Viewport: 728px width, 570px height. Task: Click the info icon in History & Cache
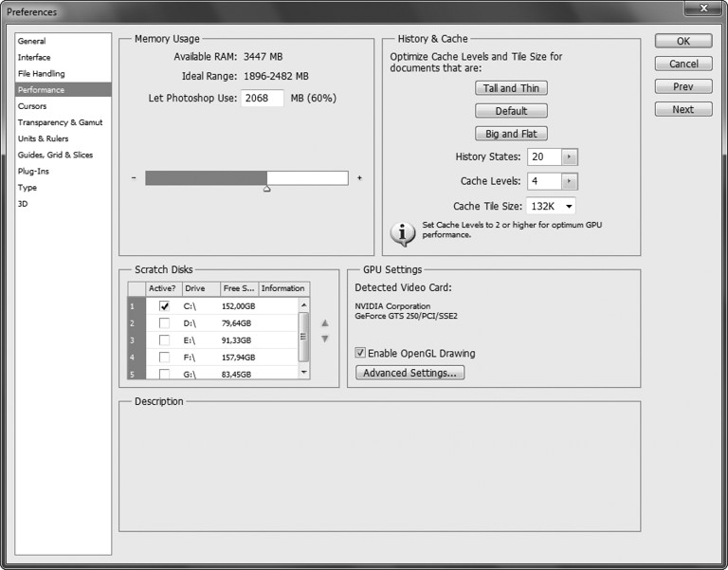(x=404, y=231)
